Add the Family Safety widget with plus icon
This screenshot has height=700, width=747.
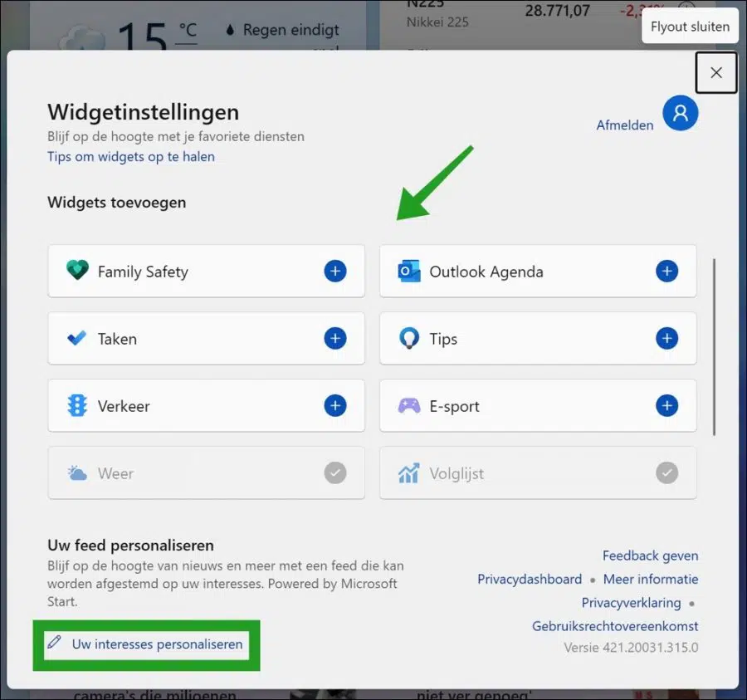(x=335, y=272)
